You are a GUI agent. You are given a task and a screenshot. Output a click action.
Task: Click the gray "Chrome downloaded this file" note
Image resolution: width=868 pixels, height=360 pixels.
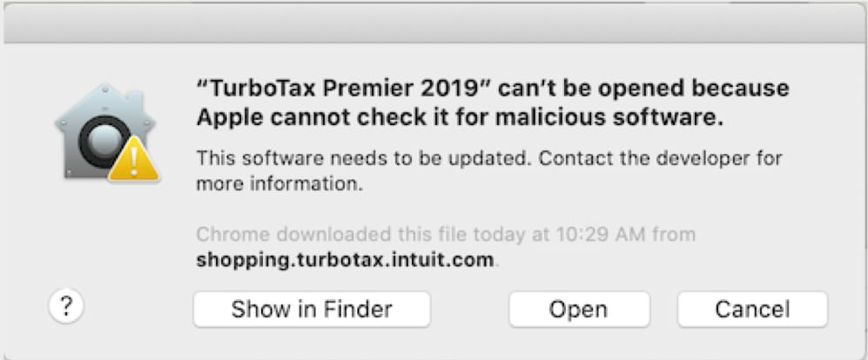coord(446,235)
